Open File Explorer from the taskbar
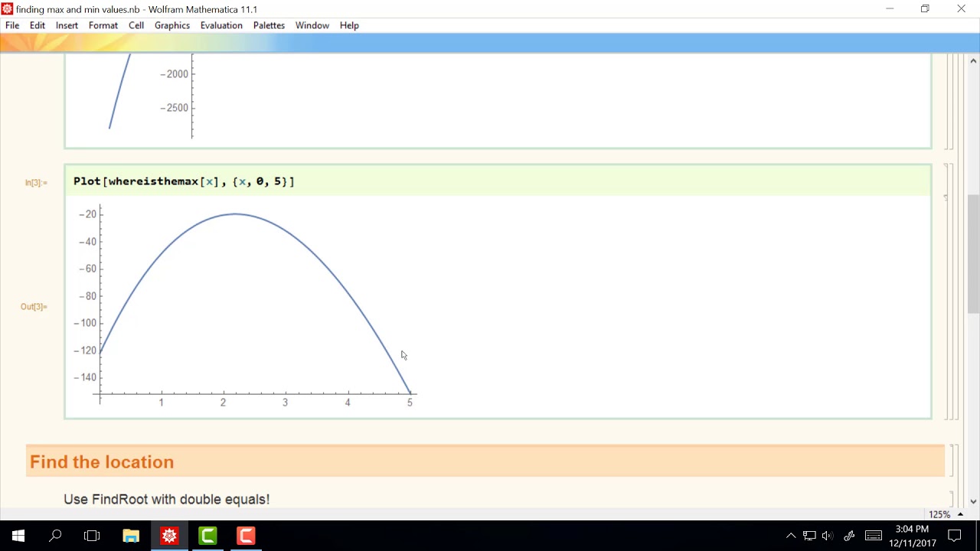The height and width of the screenshot is (551, 980). coord(131,536)
